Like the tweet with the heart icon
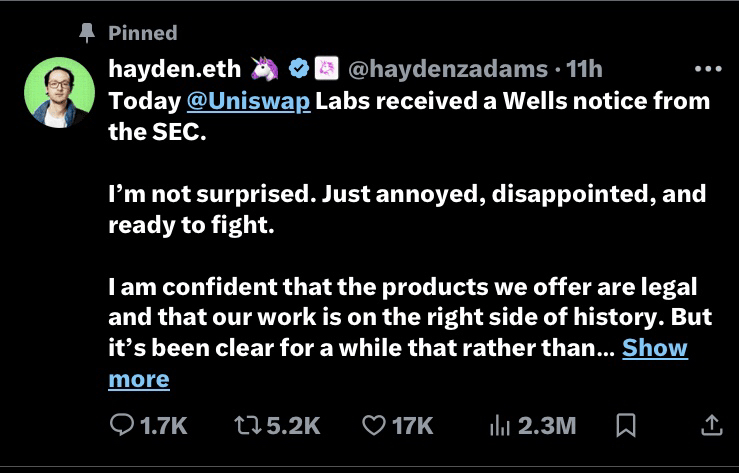 tap(374, 425)
